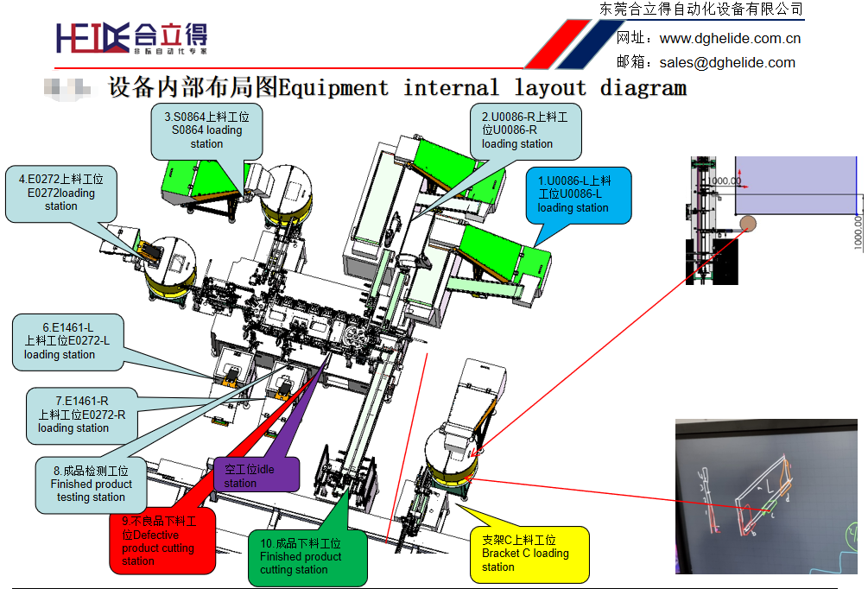Click the E0272 loading station callout
Image resolution: width=868 pixels, height=589 pixels.
point(61,193)
